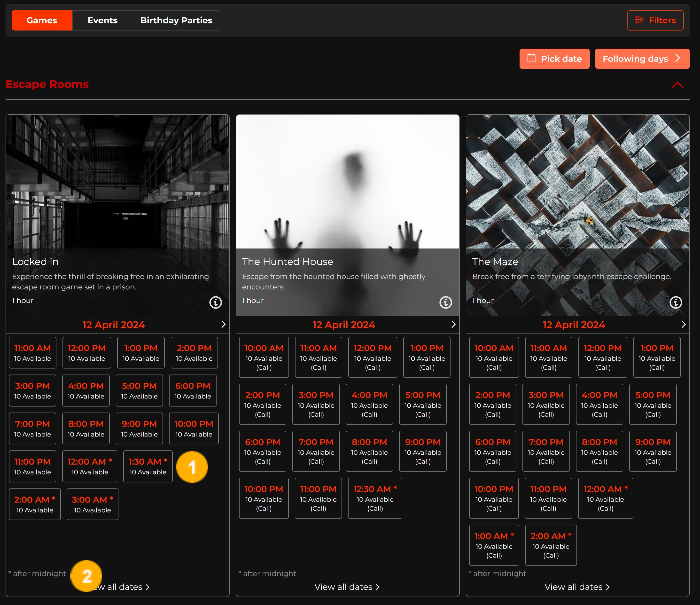
Task: Advance to next date for Hunted House
Action: pyautogui.click(x=454, y=325)
